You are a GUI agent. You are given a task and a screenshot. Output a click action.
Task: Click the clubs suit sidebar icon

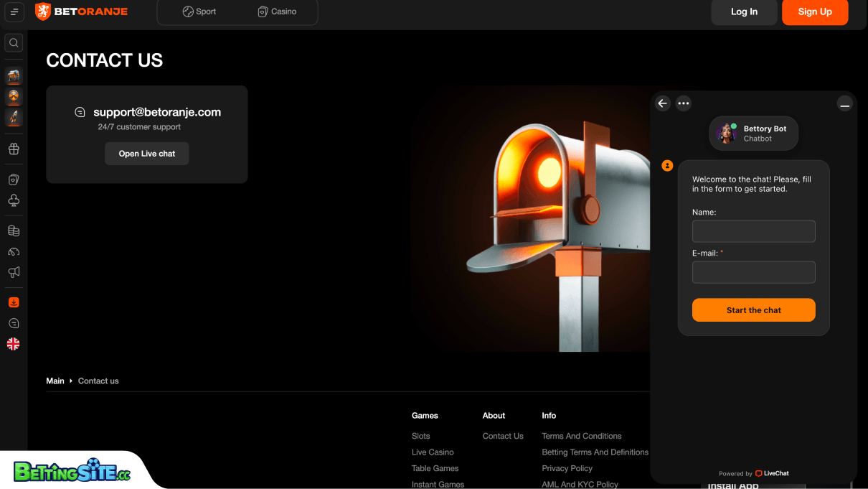click(x=14, y=200)
